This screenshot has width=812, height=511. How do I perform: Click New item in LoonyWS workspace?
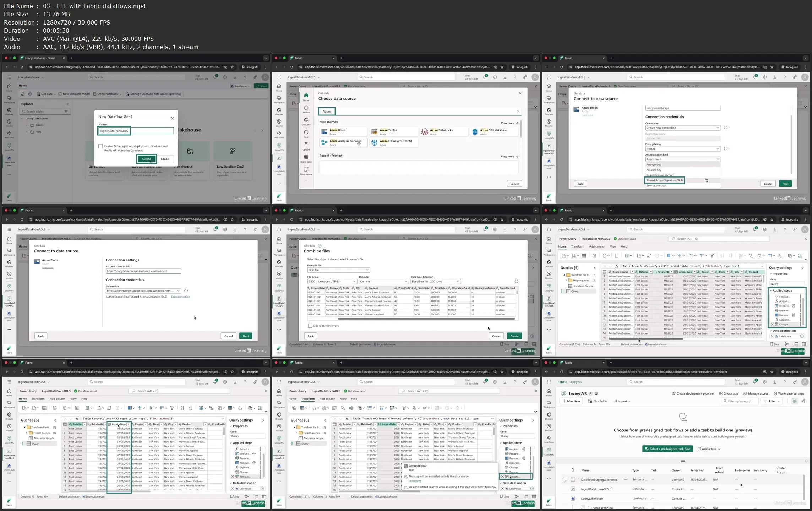pyautogui.click(x=571, y=401)
